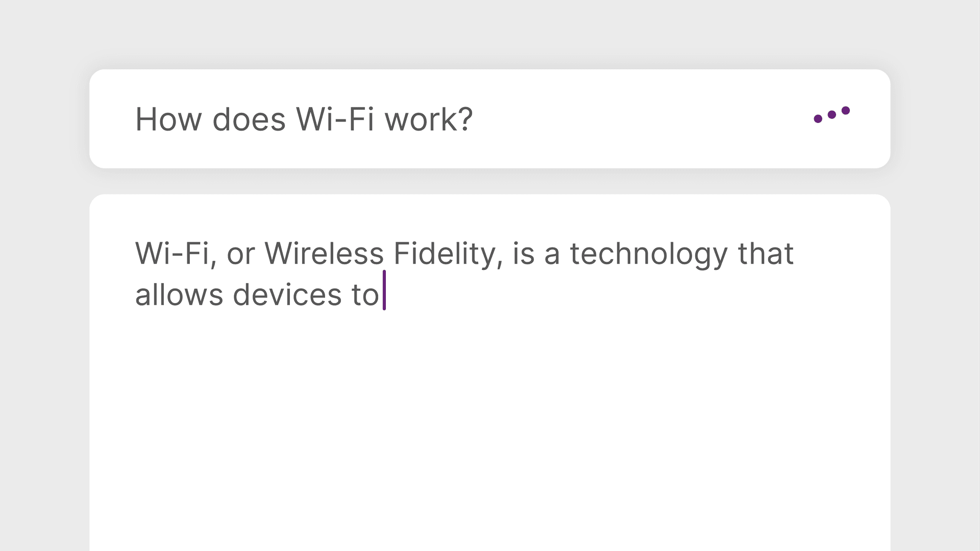Place cursor on "Wi-Fi" in the prompt

(335, 119)
